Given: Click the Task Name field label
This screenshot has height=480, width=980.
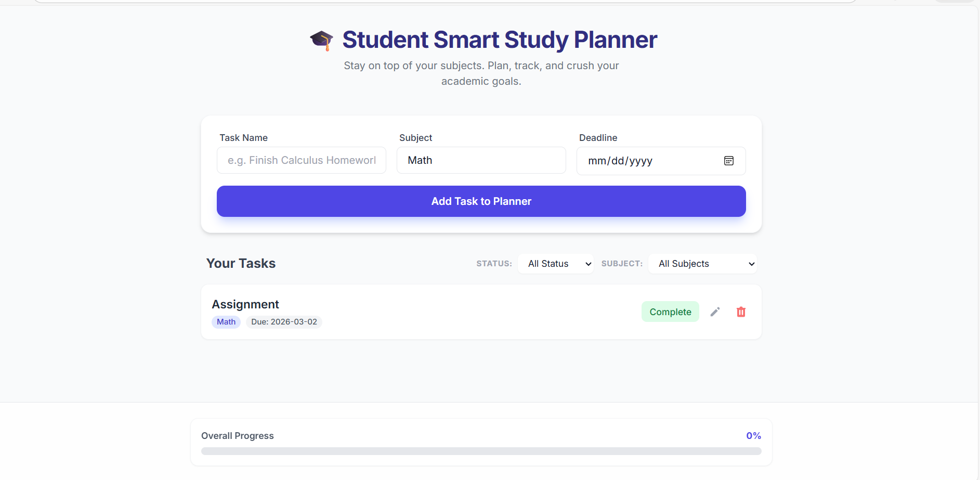Looking at the screenshot, I should [x=243, y=138].
